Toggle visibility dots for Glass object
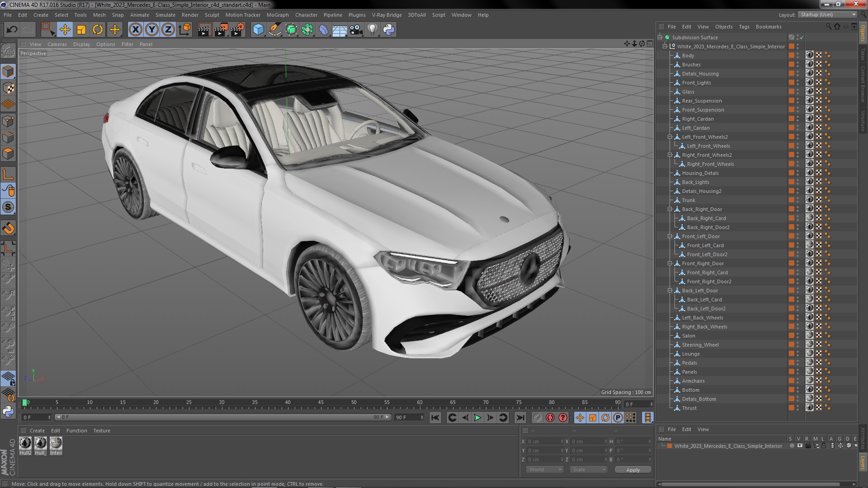The image size is (868, 488). (798, 92)
